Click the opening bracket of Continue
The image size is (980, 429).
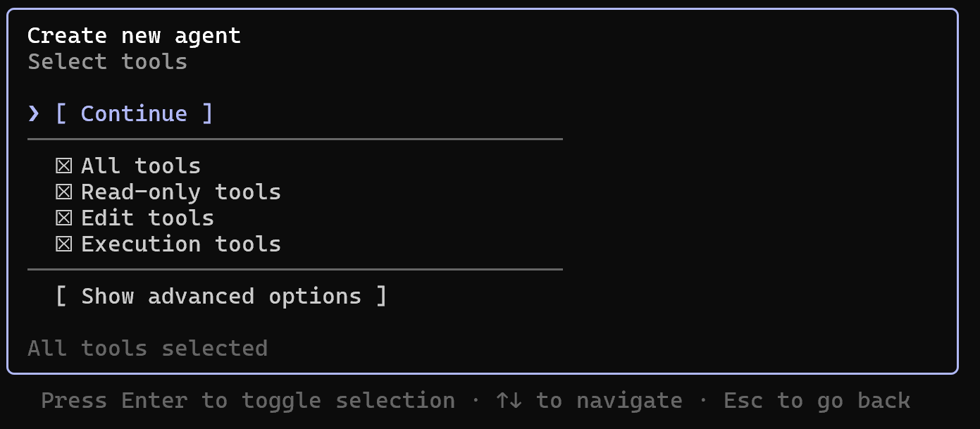(x=61, y=113)
